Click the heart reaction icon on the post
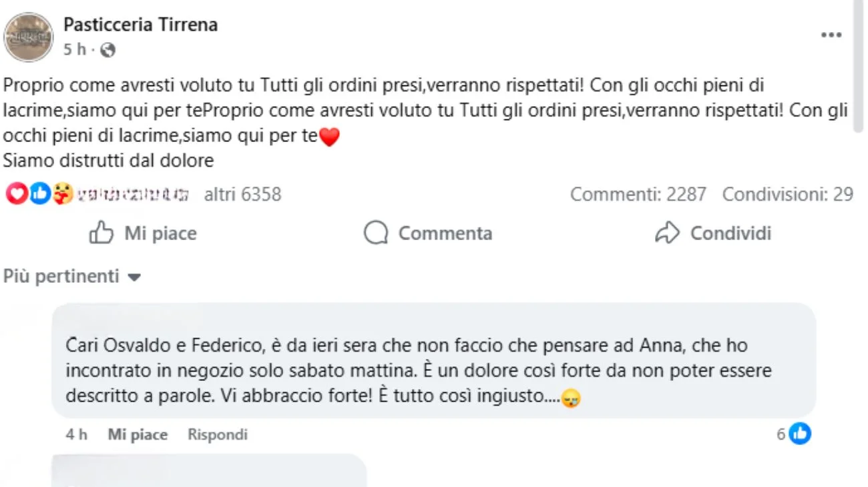 pyautogui.click(x=15, y=193)
